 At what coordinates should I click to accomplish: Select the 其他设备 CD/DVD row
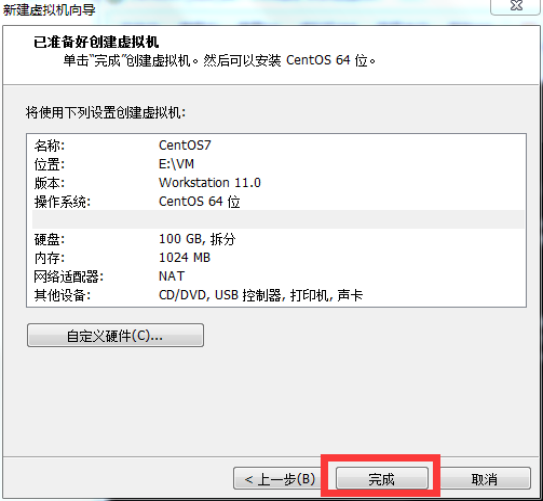click(279, 295)
